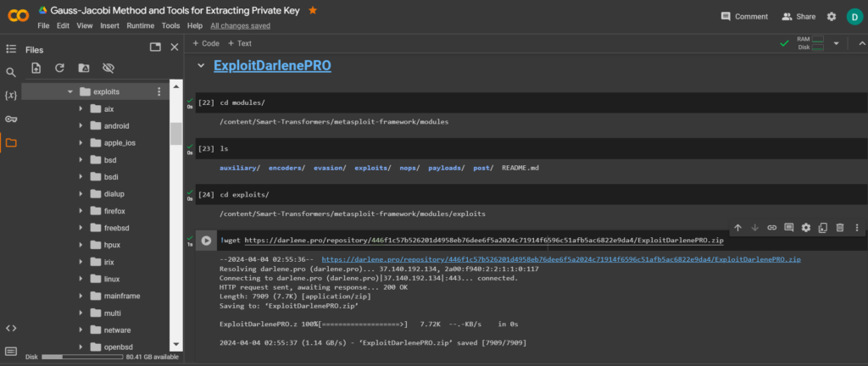The height and width of the screenshot is (366, 868).
Task: Open the View menu
Action: click(x=85, y=25)
